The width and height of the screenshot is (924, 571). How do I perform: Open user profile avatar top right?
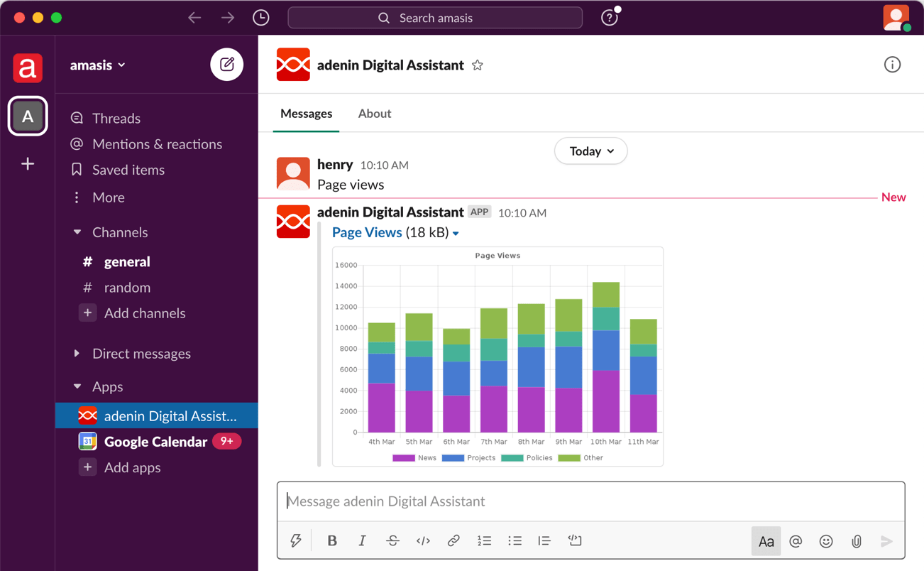click(896, 18)
